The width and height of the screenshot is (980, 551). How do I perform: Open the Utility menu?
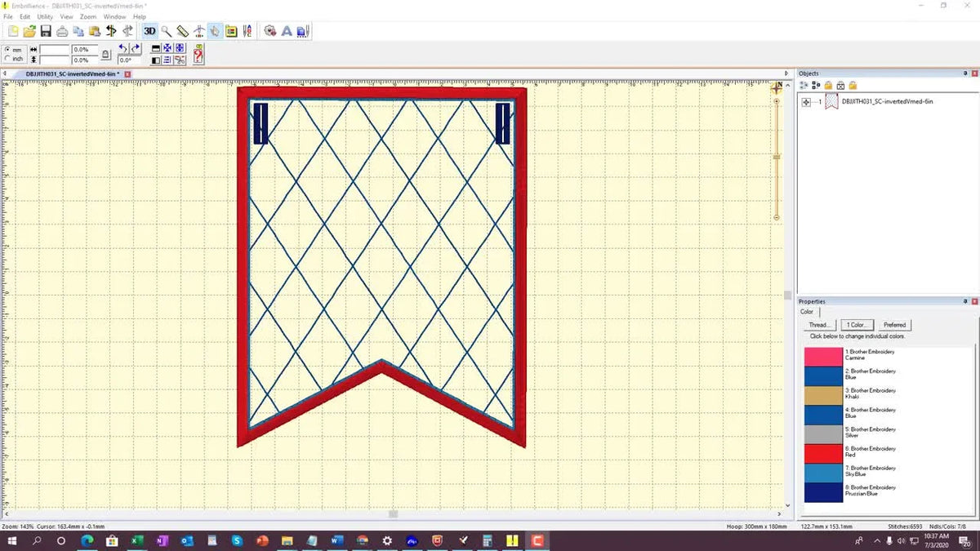(x=46, y=16)
